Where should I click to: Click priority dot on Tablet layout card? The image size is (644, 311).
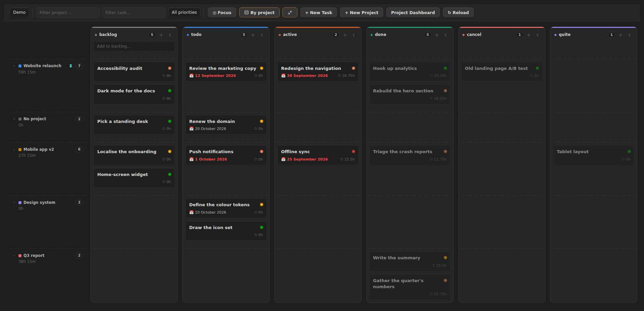[x=629, y=151]
